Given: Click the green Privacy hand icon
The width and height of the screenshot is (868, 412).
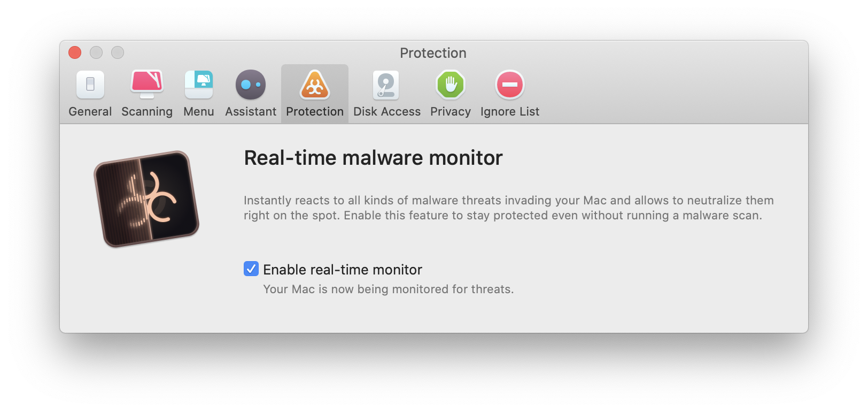Looking at the screenshot, I should coord(451,85).
